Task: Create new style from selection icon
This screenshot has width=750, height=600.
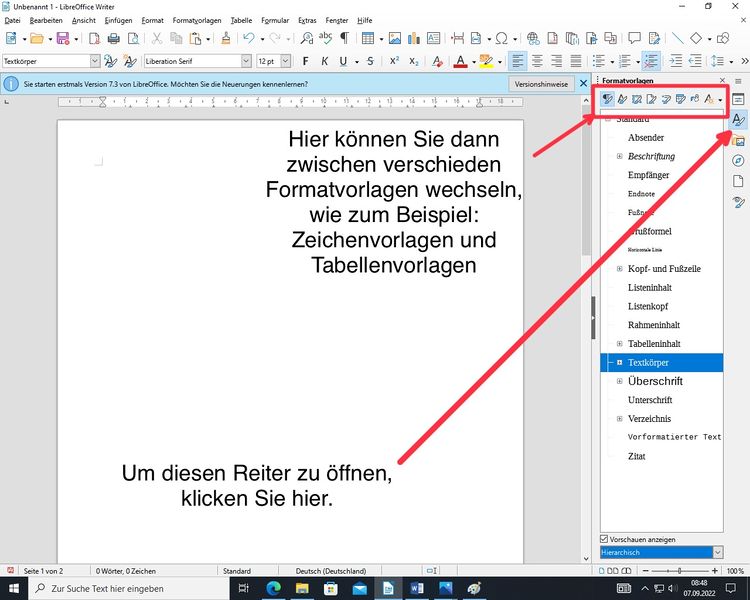Action: 130,61
